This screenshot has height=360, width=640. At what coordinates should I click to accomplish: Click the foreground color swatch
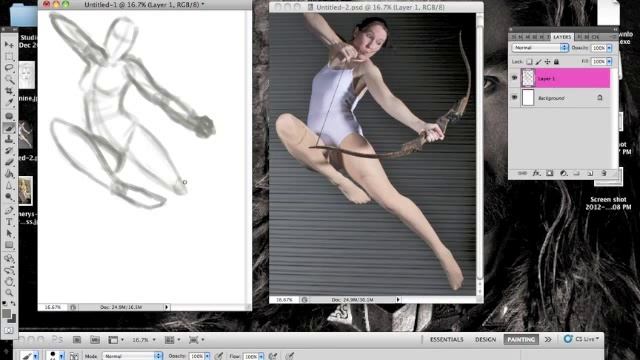tap(6, 313)
